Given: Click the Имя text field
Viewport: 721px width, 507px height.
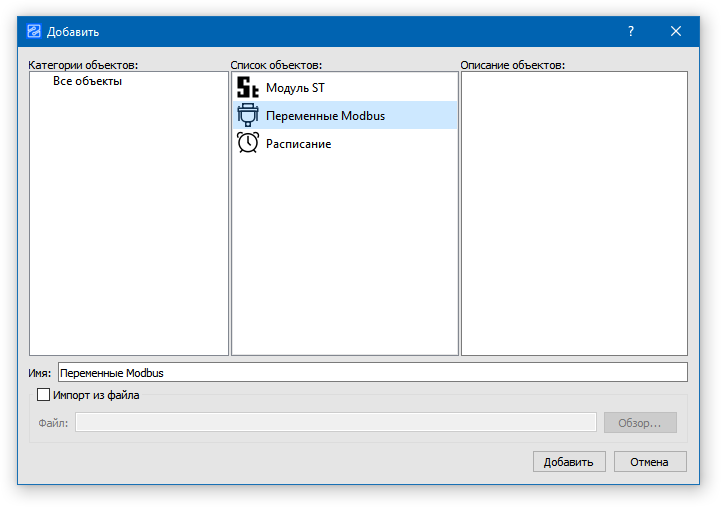Looking at the screenshot, I should pos(373,372).
